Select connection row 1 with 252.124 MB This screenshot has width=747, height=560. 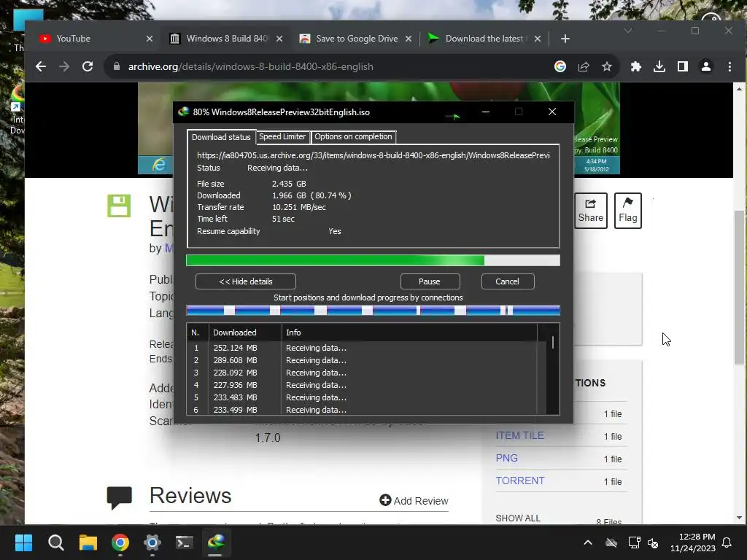point(362,348)
